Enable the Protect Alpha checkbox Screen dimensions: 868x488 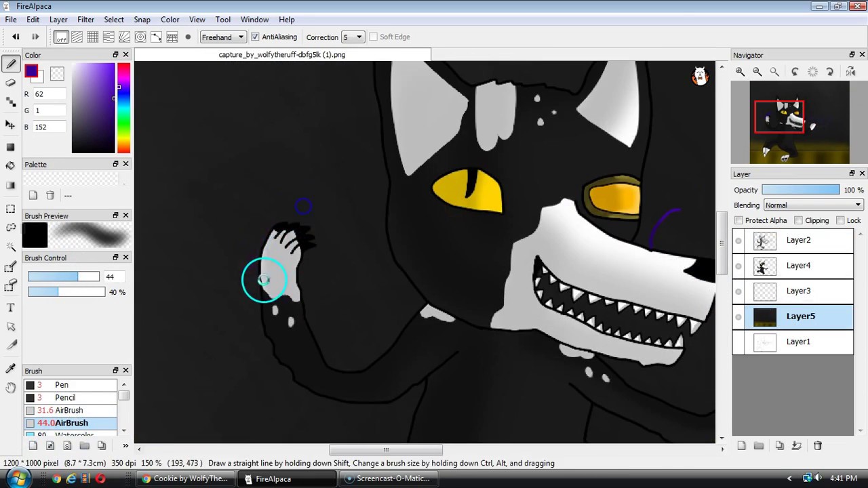point(738,220)
